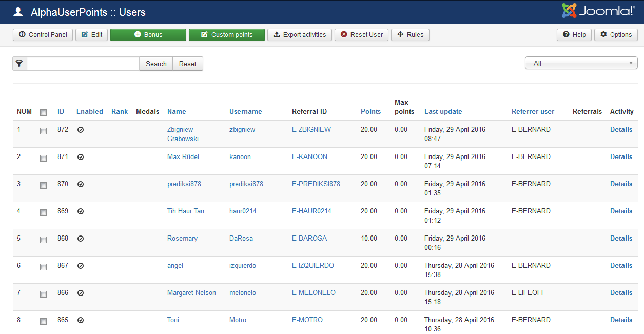The width and height of the screenshot is (644, 334).
Task: Click the Edit toolbar button
Action: 92,35
